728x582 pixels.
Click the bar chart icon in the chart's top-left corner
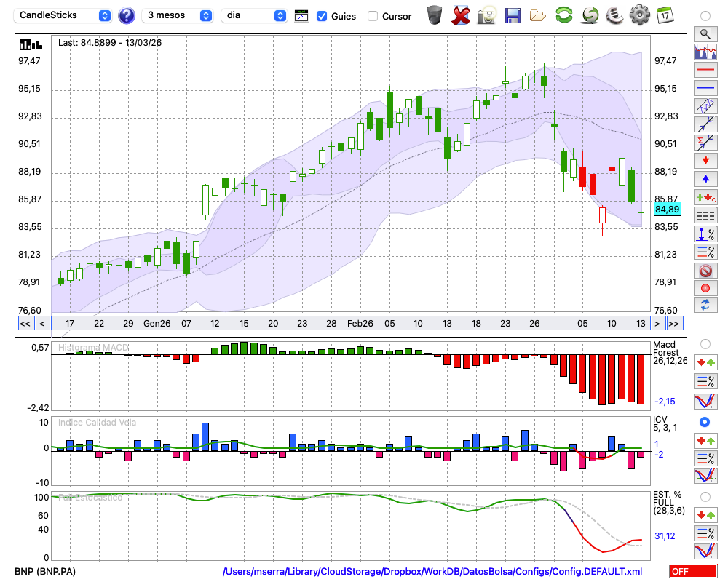31,45
